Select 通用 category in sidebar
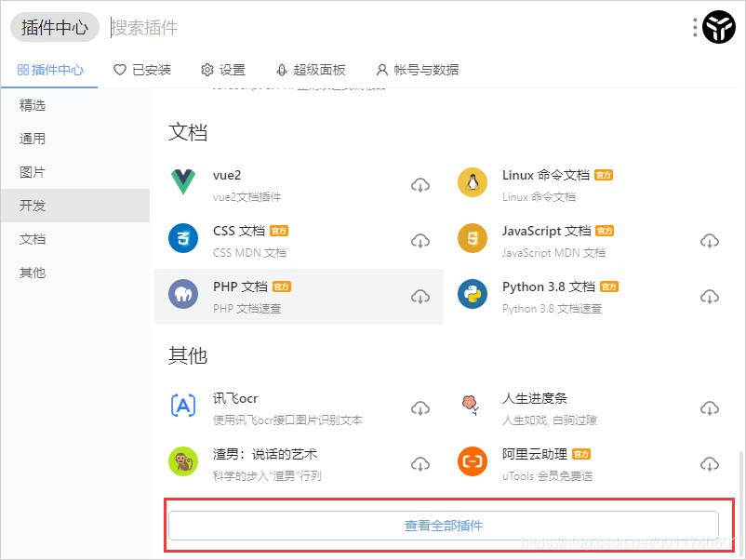The width and height of the screenshot is (746, 560). coord(74,139)
